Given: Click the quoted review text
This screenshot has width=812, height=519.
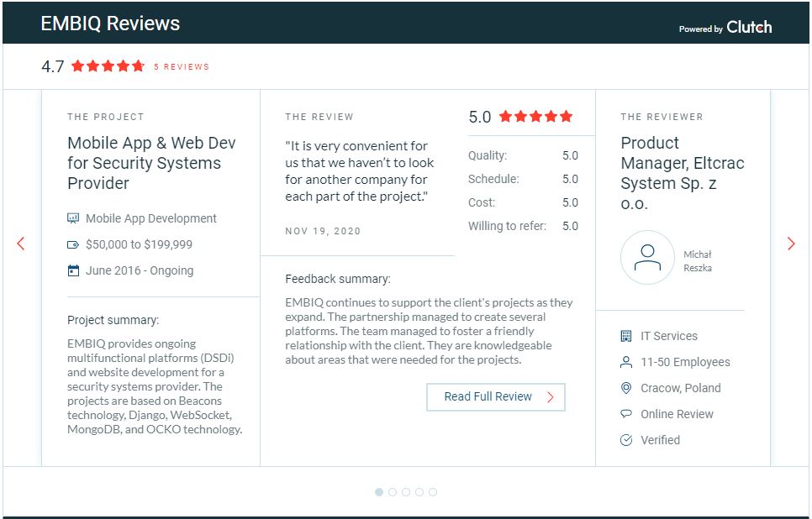Looking at the screenshot, I should [360, 171].
